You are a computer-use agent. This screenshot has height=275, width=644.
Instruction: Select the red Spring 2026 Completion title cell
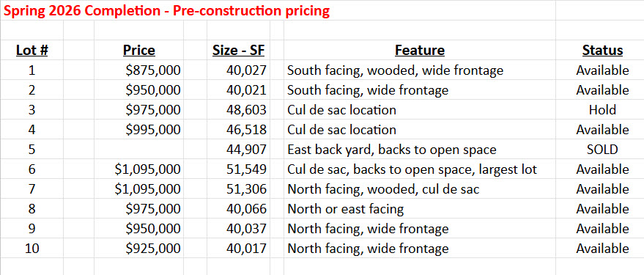[166, 11]
